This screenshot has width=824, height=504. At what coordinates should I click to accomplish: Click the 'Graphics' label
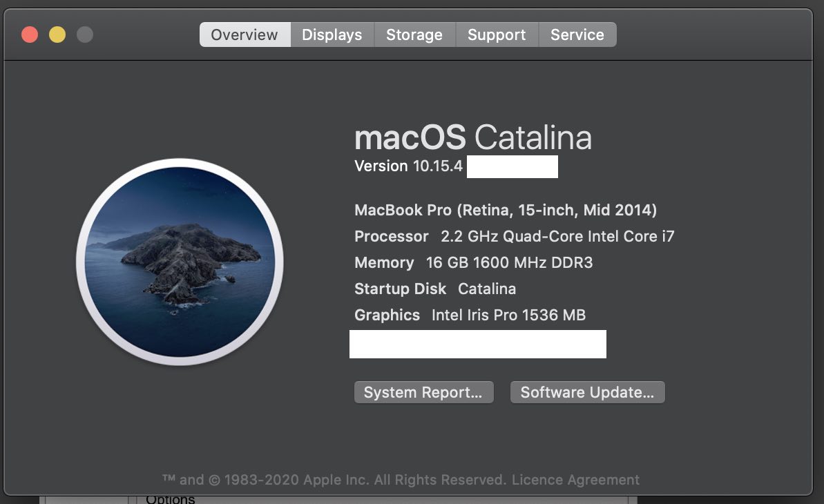[387, 316]
